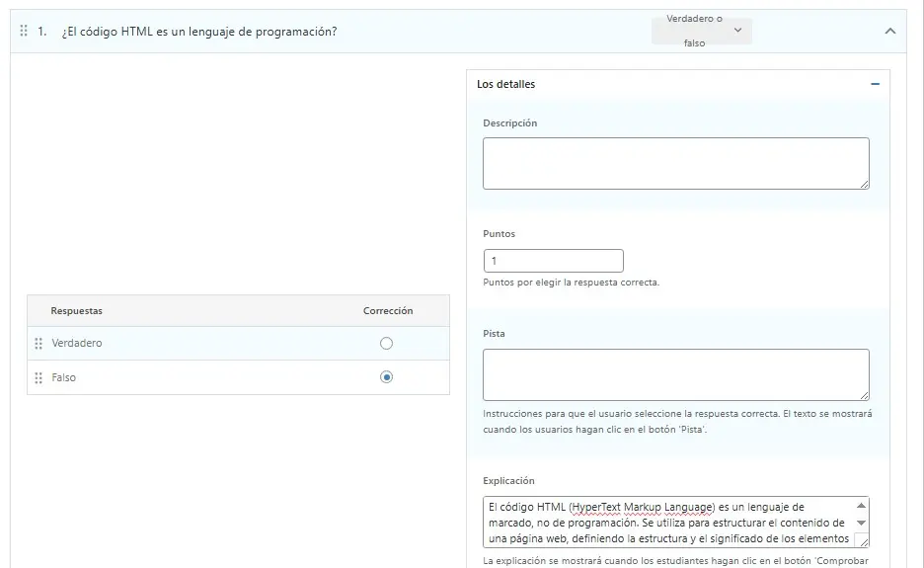Grab the drag handle beside Verdadero answer

pos(38,344)
